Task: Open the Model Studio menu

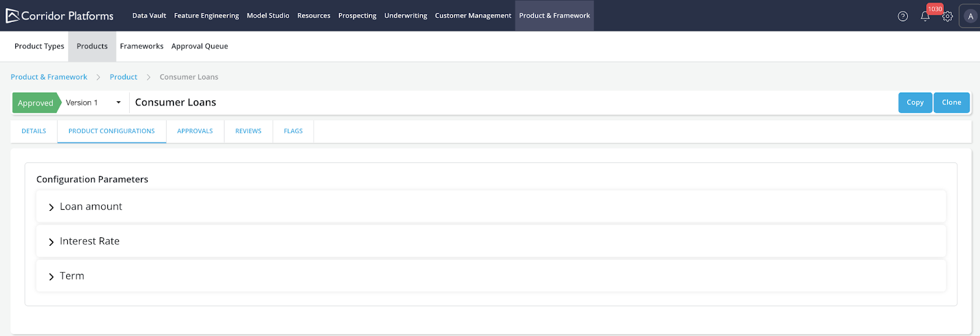Action: tap(268, 16)
